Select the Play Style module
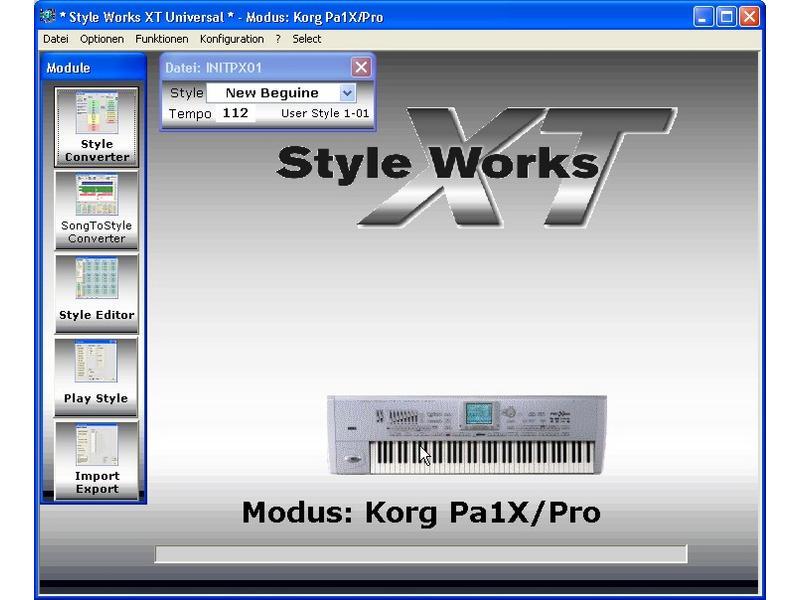Viewport: 800px width, 600px height. click(97, 375)
